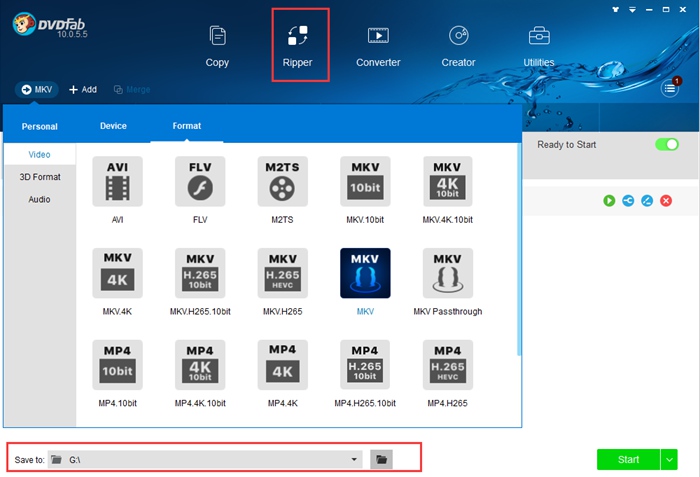This screenshot has height=477, width=700.
Task: Open the Start button dropdown arrow
Action: [x=669, y=459]
